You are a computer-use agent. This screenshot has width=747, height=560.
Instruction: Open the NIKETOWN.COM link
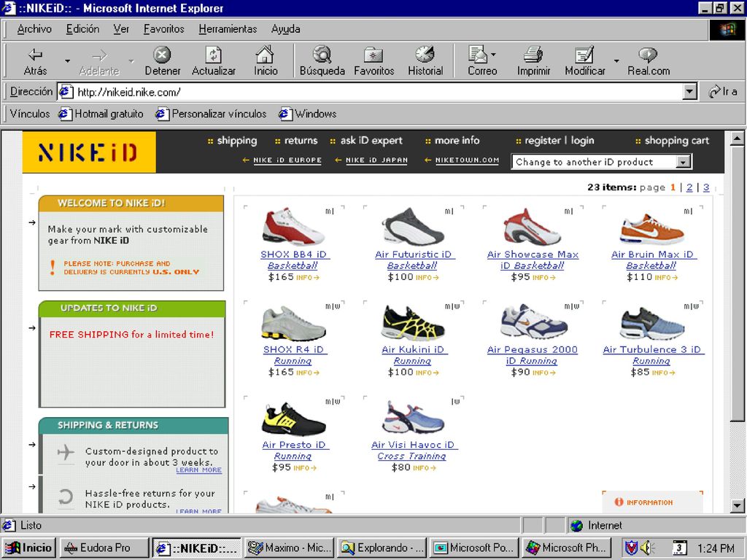(467, 160)
